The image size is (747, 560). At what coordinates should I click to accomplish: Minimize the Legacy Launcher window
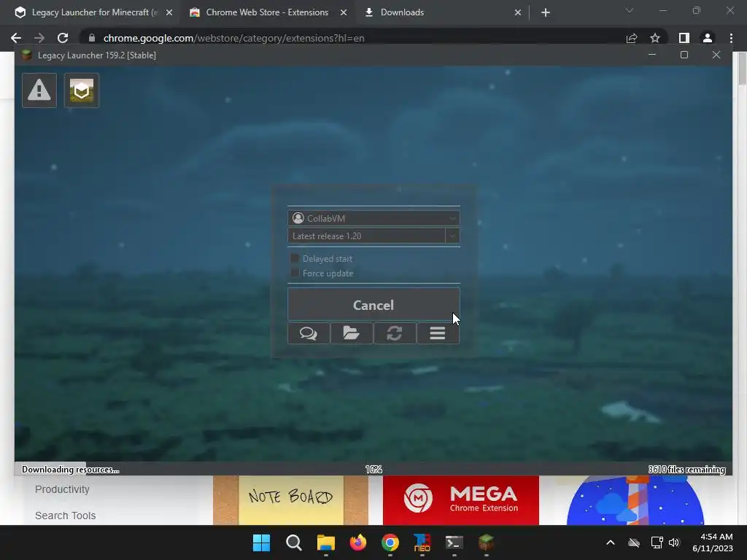652,55
